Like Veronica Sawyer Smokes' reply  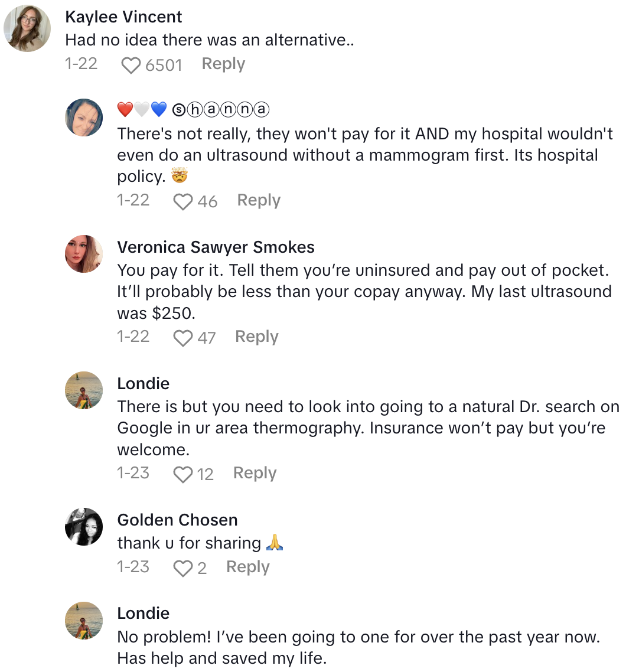pos(183,338)
